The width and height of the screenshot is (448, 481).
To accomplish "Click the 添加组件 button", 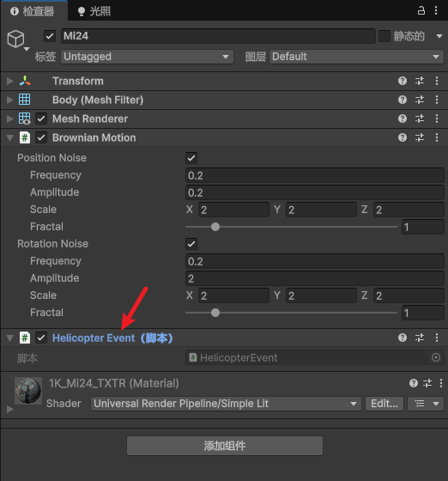I will [x=225, y=446].
